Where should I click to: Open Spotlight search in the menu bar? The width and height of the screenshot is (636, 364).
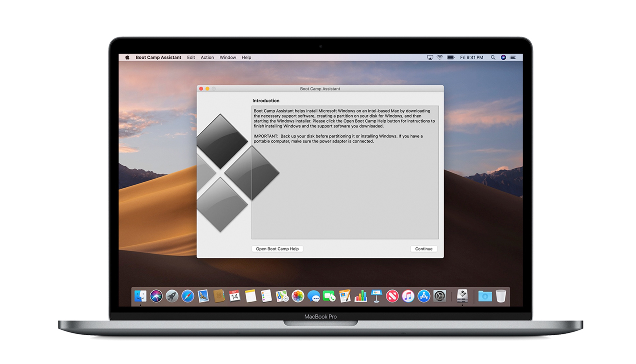click(493, 57)
